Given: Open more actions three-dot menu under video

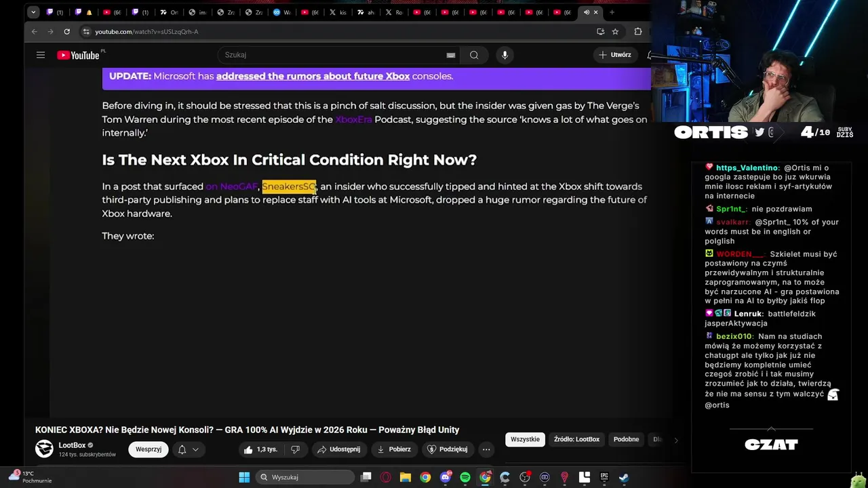Looking at the screenshot, I should [x=486, y=449].
